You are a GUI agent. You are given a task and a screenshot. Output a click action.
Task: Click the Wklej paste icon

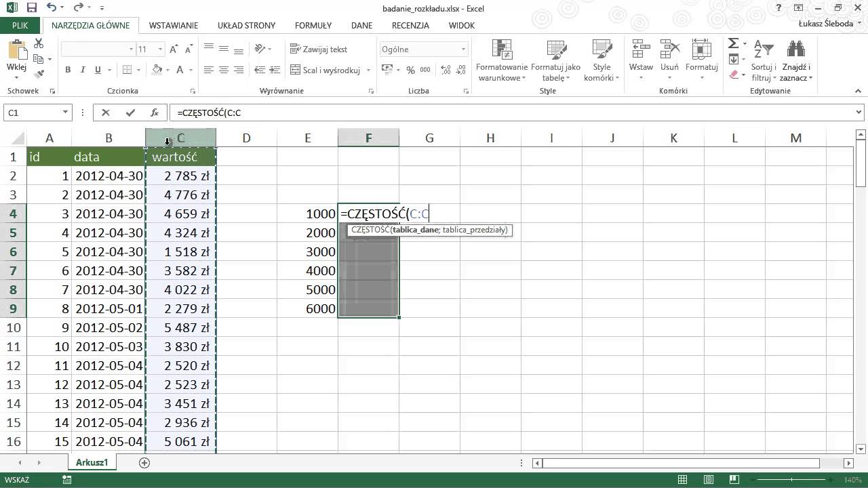coord(16,52)
